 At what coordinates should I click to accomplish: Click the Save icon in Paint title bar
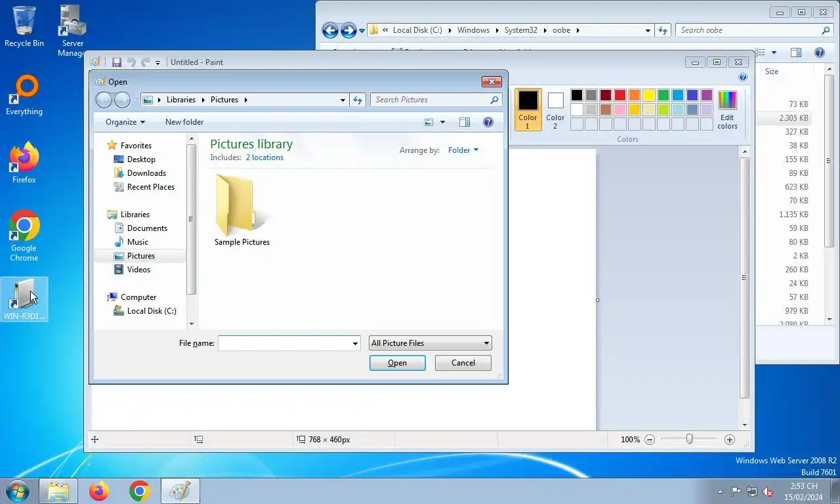[117, 62]
